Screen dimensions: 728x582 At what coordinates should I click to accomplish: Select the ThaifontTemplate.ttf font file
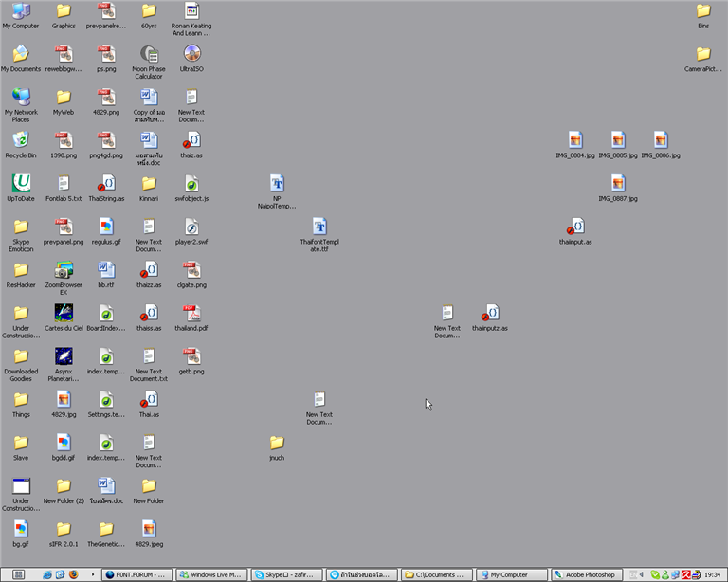(319, 234)
